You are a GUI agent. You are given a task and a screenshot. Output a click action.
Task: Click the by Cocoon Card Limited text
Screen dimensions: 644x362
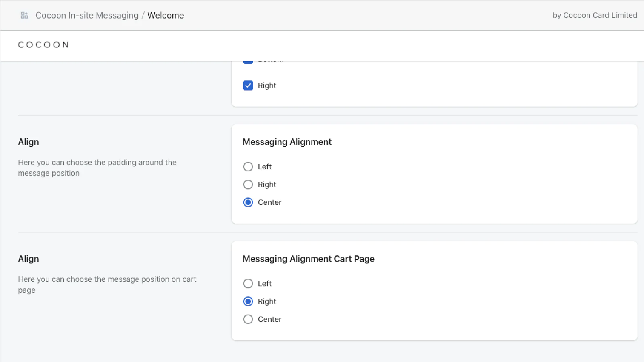click(594, 15)
